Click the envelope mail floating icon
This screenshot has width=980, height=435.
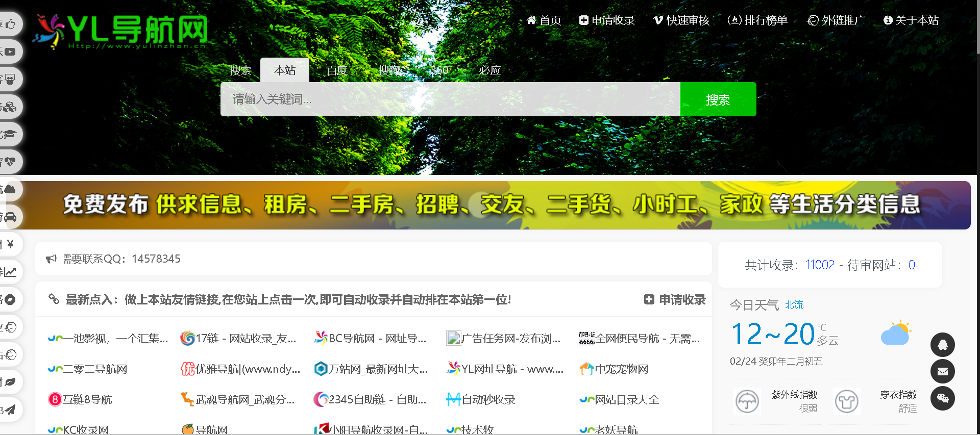pyautogui.click(x=942, y=371)
